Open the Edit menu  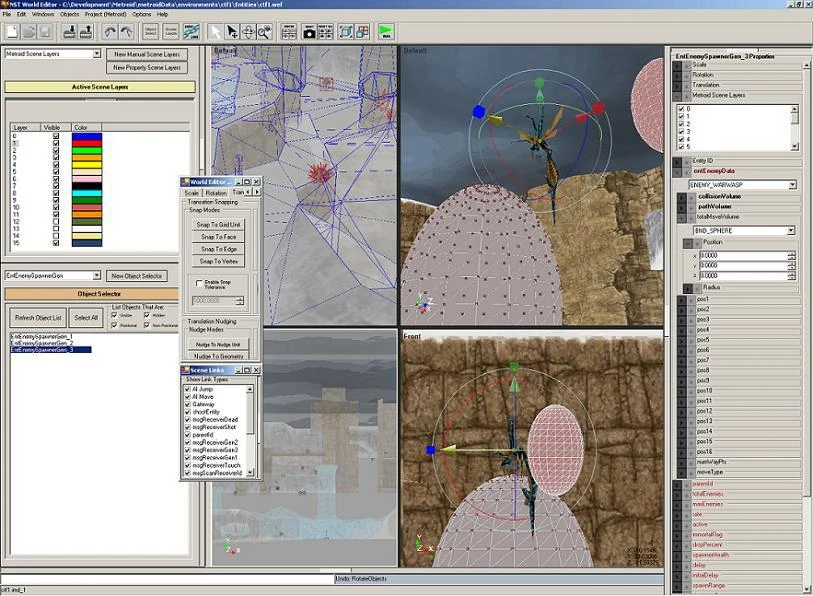click(x=21, y=14)
